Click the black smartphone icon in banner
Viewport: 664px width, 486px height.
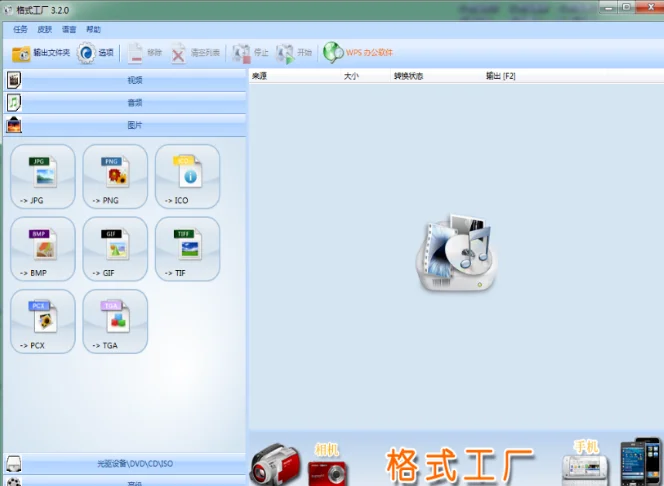[642, 462]
